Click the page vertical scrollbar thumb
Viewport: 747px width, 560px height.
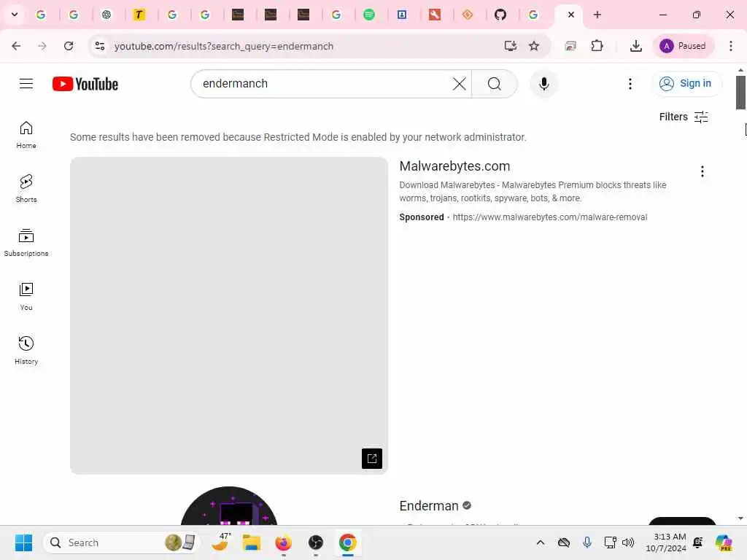tap(741, 93)
